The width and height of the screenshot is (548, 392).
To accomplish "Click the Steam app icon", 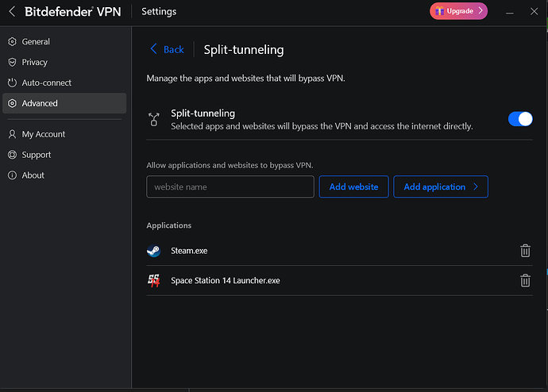I will (154, 251).
